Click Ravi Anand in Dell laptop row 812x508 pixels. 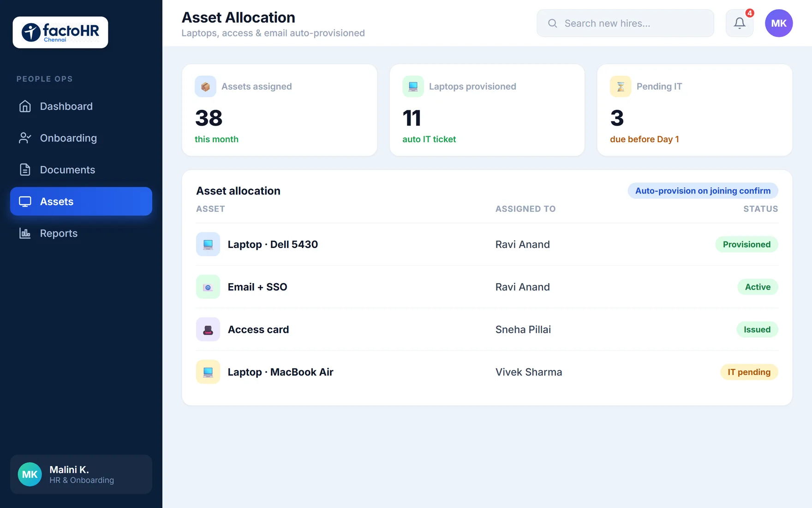point(523,244)
